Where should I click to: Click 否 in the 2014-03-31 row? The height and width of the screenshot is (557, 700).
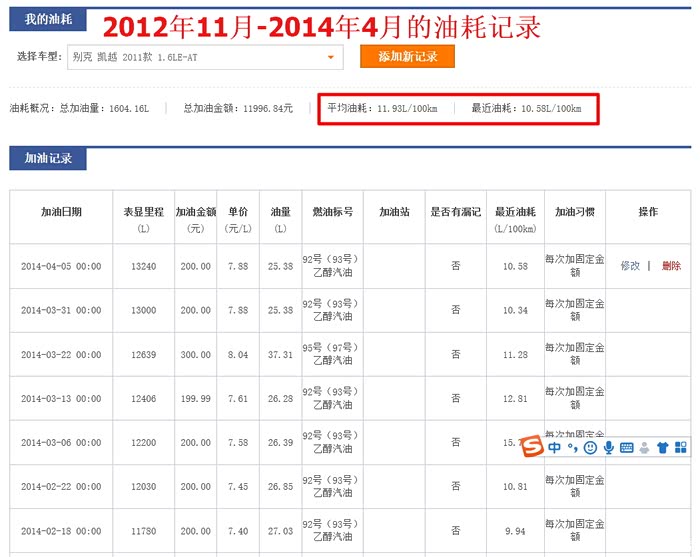click(455, 310)
